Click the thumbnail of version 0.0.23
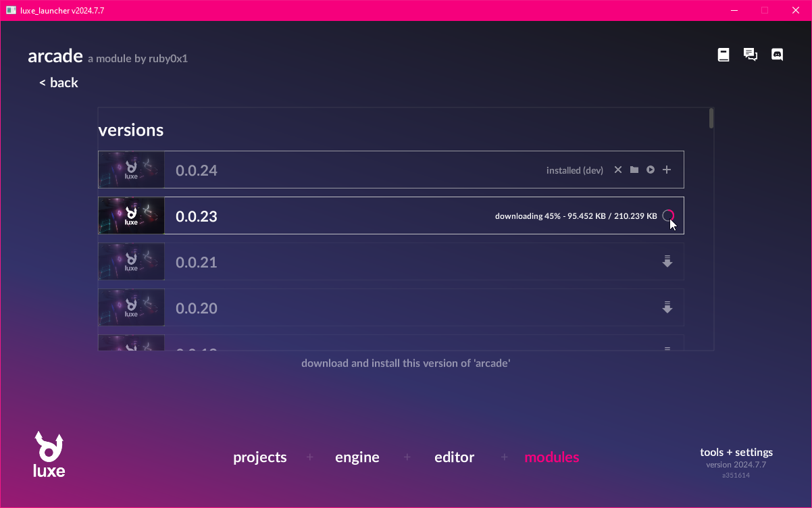Screen dimensions: 812x508 131,215
